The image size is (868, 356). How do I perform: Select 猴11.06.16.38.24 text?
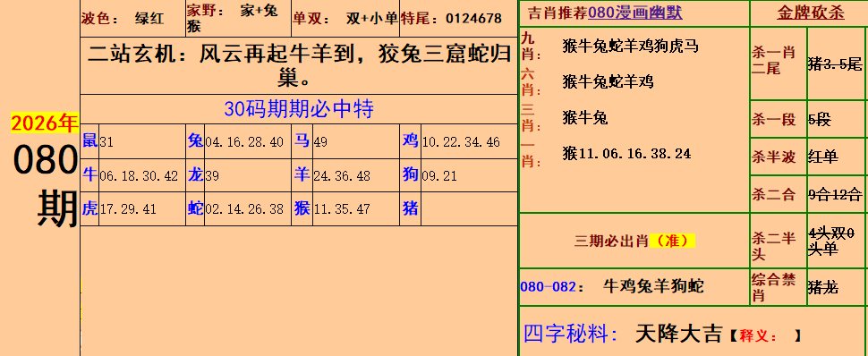click(626, 153)
